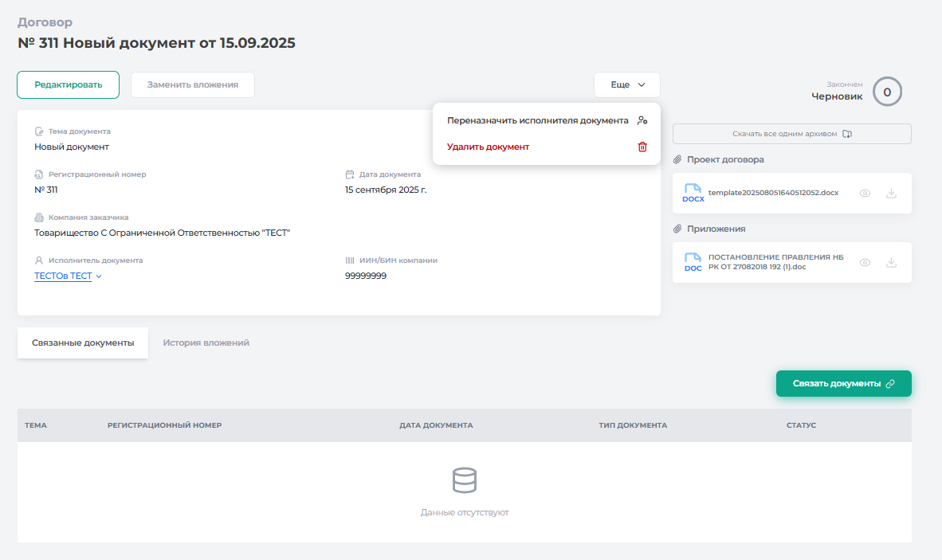Click the paperclip icon beside Проект договора
942x560 pixels.
(x=677, y=159)
